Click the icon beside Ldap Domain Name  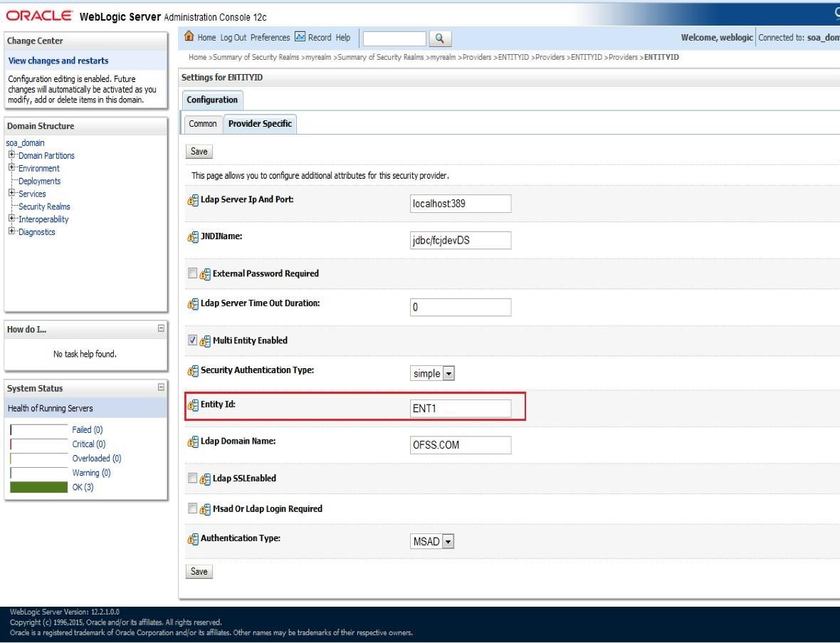tap(193, 442)
